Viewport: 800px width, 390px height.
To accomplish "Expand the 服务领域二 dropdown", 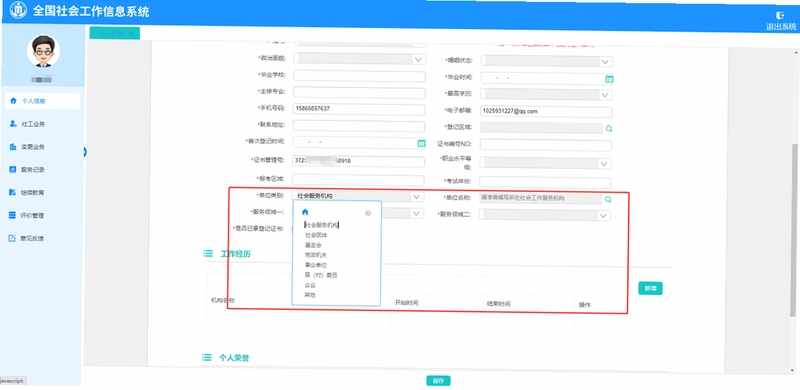I will (604, 216).
